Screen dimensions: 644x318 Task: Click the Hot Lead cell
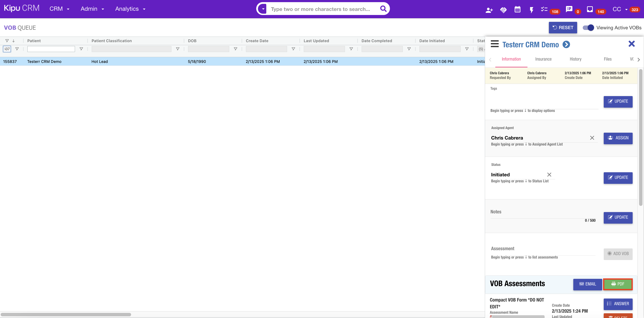[99, 61]
